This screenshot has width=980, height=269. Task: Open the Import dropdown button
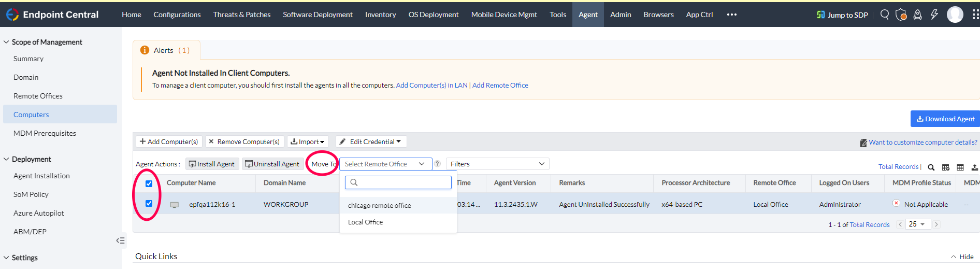308,141
